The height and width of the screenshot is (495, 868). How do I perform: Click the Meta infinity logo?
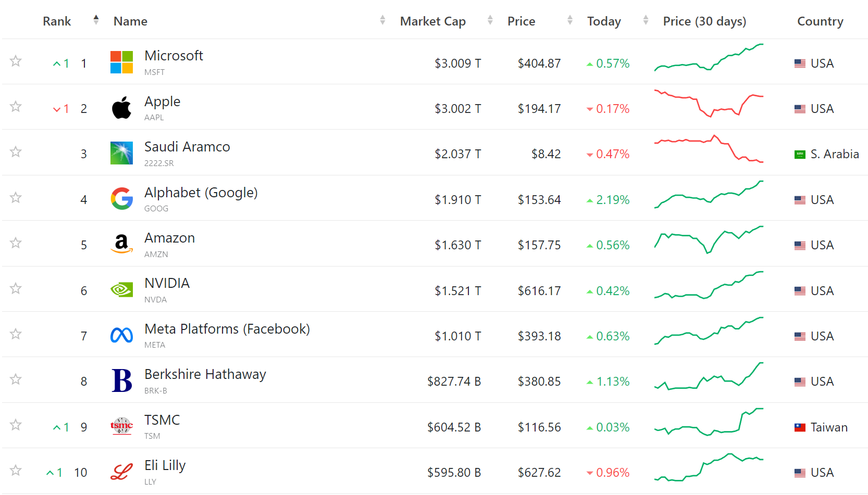click(x=121, y=335)
